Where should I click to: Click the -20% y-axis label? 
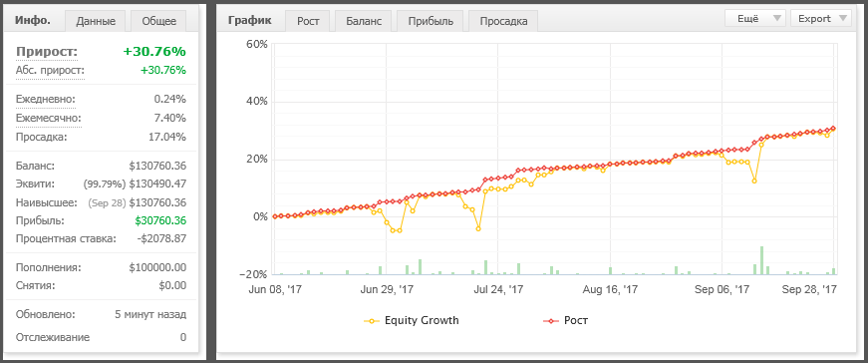253,275
